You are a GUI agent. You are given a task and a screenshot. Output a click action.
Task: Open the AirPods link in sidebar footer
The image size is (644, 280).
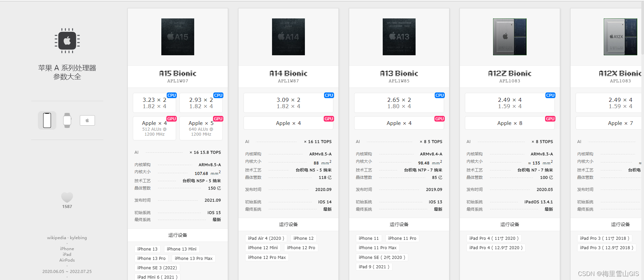[67, 260]
